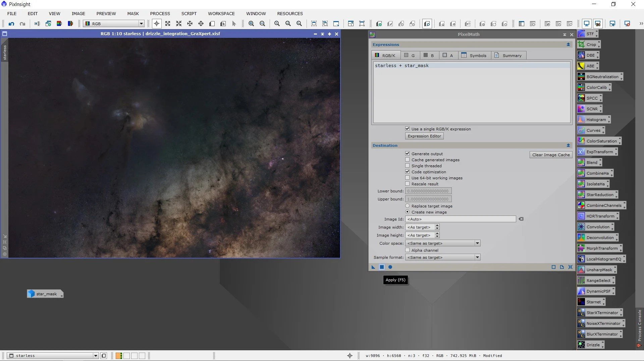Open the HDRTransform process icon
Image resolution: width=644 pixels, height=361 pixels.
[x=598, y=216]
